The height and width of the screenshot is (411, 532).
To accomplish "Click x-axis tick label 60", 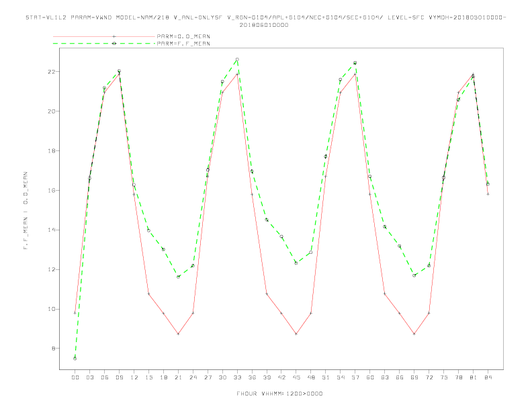I will click(x=370, y=377).
